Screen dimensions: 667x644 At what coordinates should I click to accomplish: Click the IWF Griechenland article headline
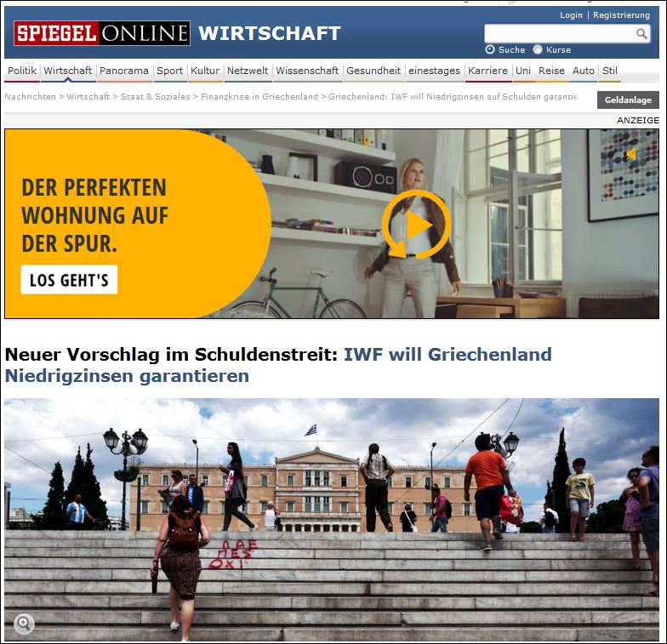[278, 365]
